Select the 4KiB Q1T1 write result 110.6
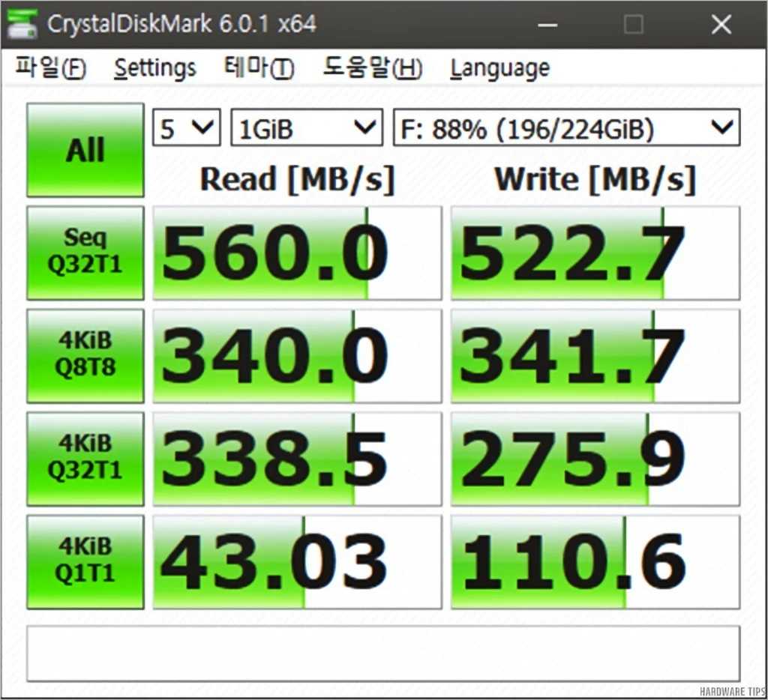This screenshot has width=768, height=700. [x=595, y=562]
